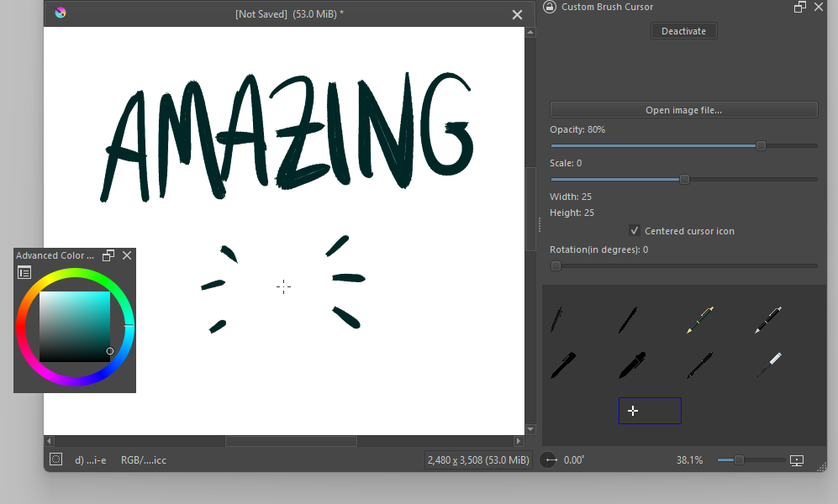Select the gold-tipped green pen cursor
838x504 pixels.
point(699,320)
